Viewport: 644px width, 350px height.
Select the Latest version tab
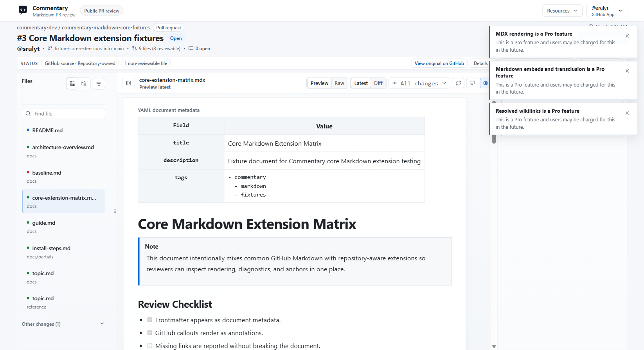(361, 83)
